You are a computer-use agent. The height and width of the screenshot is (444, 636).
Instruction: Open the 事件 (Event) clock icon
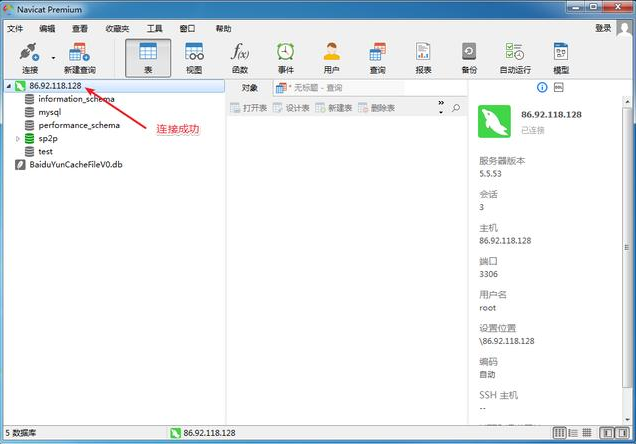[286, 58]
